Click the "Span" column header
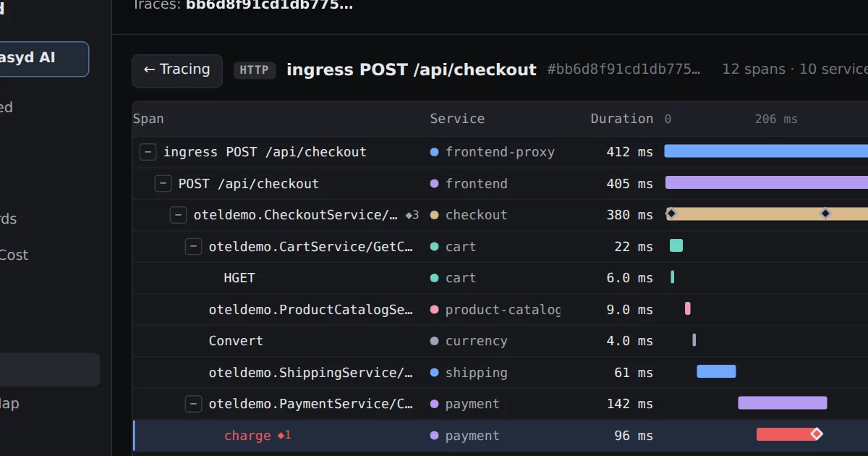 click(148, 119)
